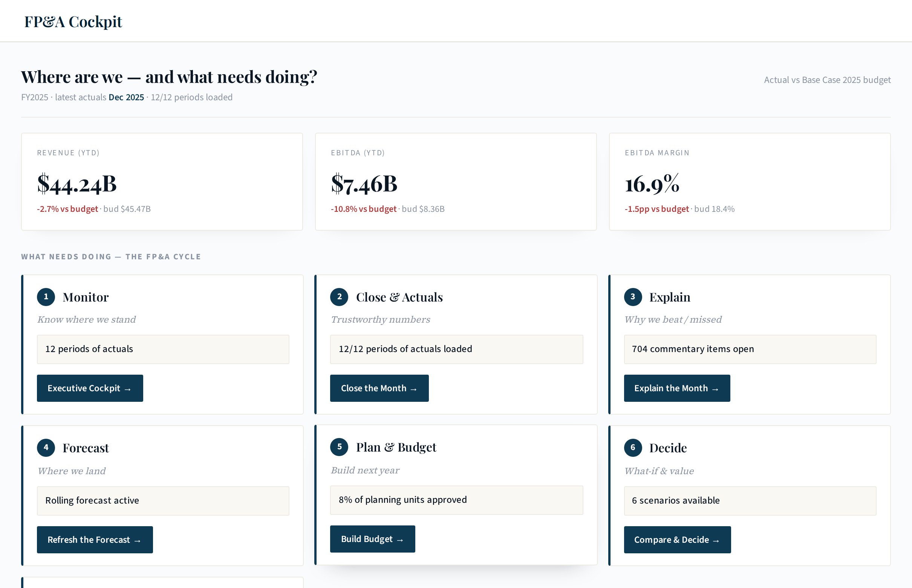Click '12/12 periods of actuals loaded' status

pos(457,349)
